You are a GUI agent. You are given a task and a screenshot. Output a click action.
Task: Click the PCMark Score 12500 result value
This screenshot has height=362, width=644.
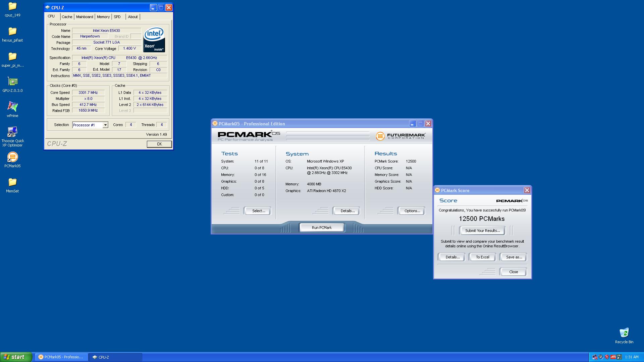point(411,161)
